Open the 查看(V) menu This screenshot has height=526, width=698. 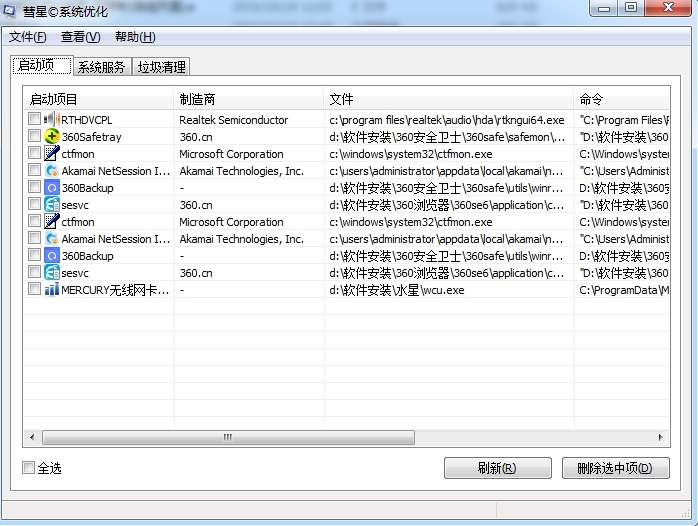[81, 37]
